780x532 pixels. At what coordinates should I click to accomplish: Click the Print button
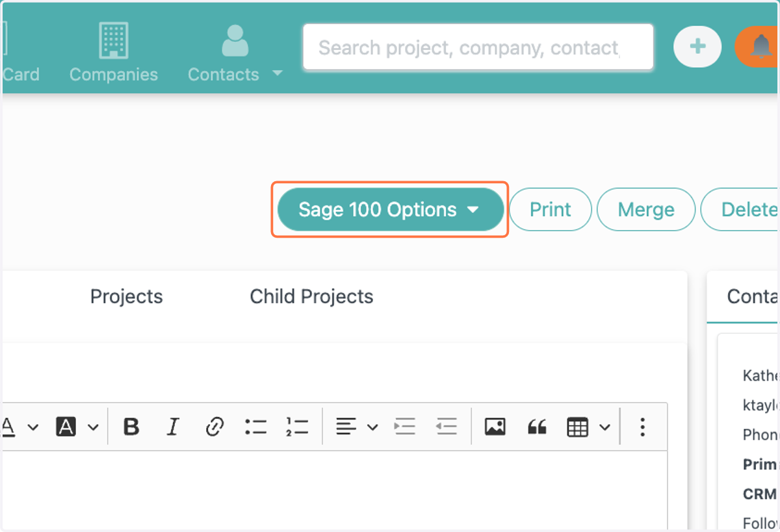[551, 210]
